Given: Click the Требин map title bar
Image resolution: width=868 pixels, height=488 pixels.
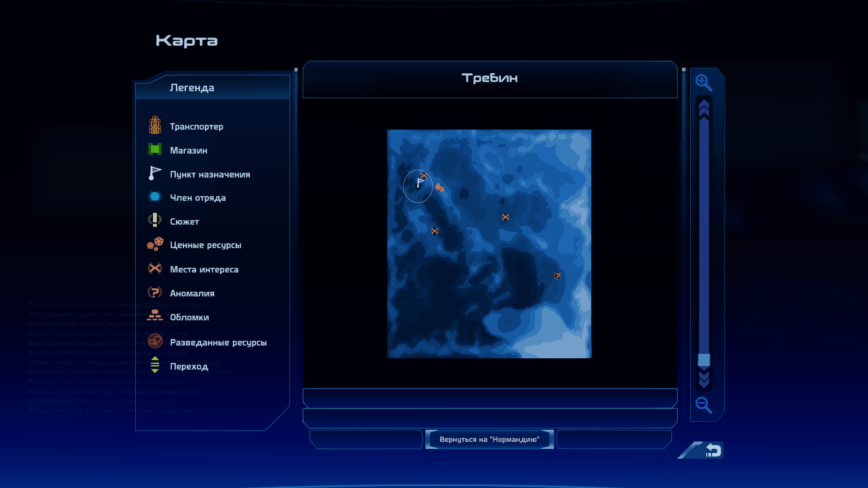Looking at the screenshot, I should click(490, 79).
